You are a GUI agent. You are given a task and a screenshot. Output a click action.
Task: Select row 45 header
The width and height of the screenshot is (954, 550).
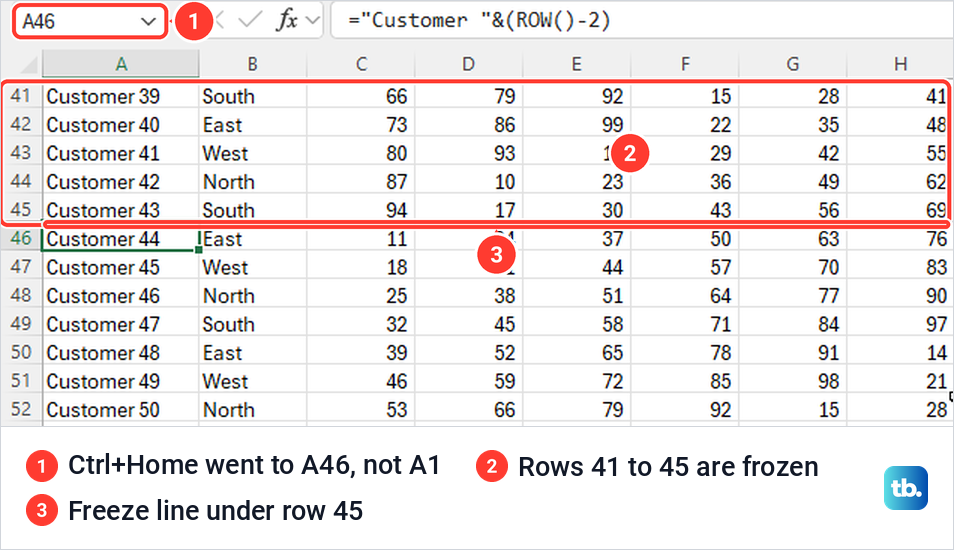[21, 210]
